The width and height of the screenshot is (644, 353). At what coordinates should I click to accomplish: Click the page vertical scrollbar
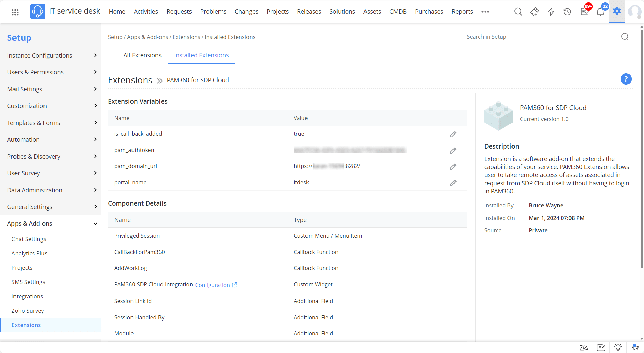point(641,148)
